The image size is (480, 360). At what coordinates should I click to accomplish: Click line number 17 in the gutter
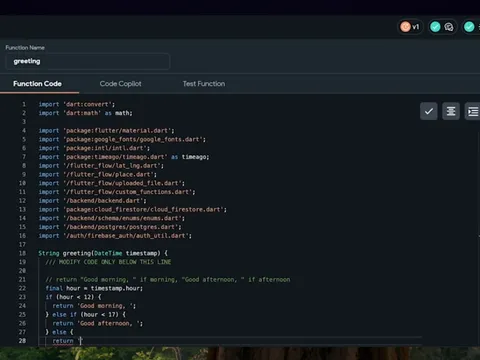click(22, 244)
